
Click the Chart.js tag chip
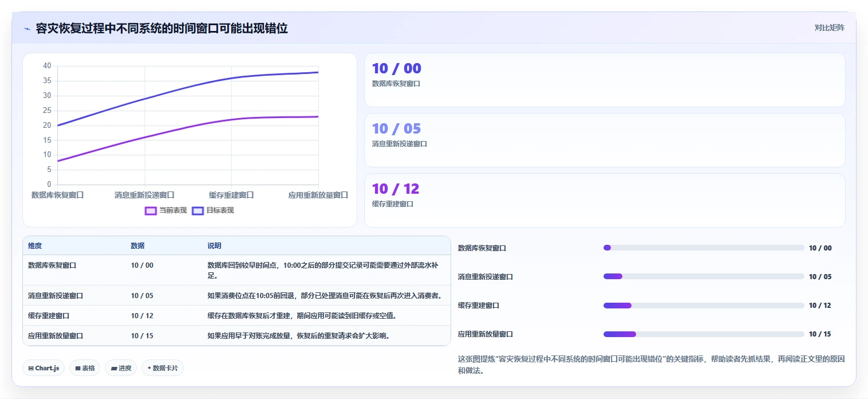point(43,368)
